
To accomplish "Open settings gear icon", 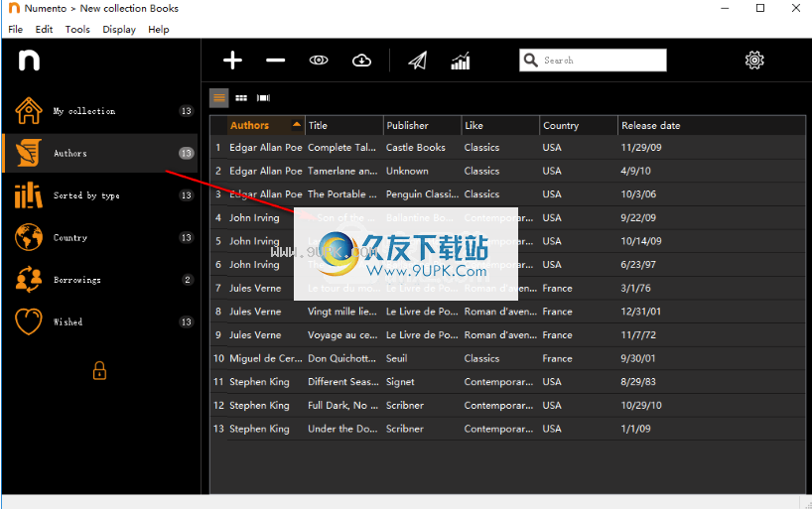I will click(754, 61).
